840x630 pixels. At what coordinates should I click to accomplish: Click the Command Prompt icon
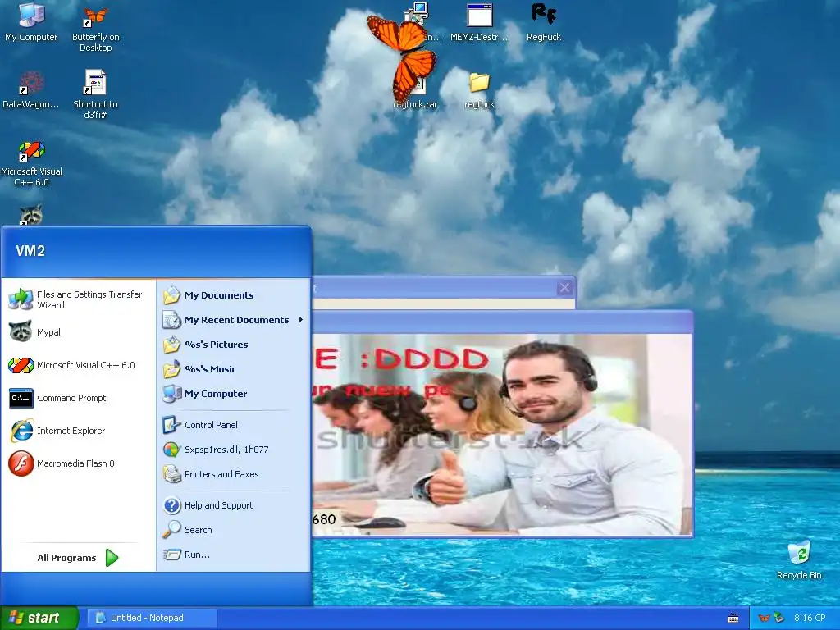pyautogui.click(x=21, y=398)
